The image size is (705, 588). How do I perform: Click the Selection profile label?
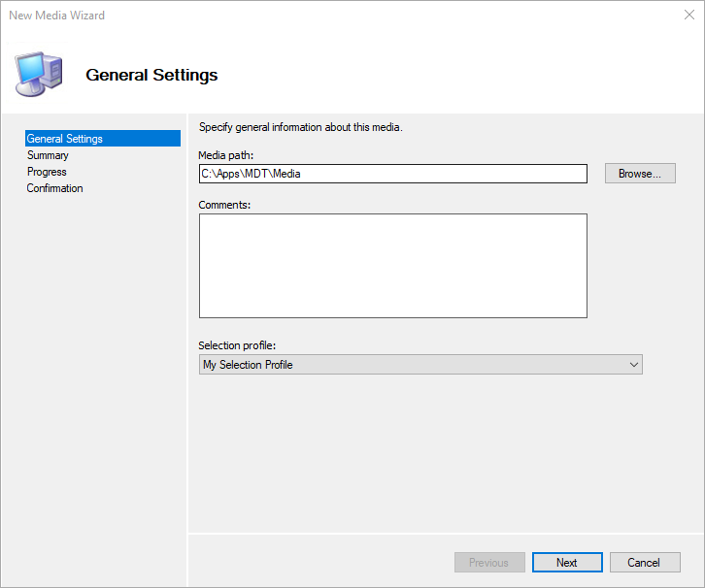click(237, 345)
